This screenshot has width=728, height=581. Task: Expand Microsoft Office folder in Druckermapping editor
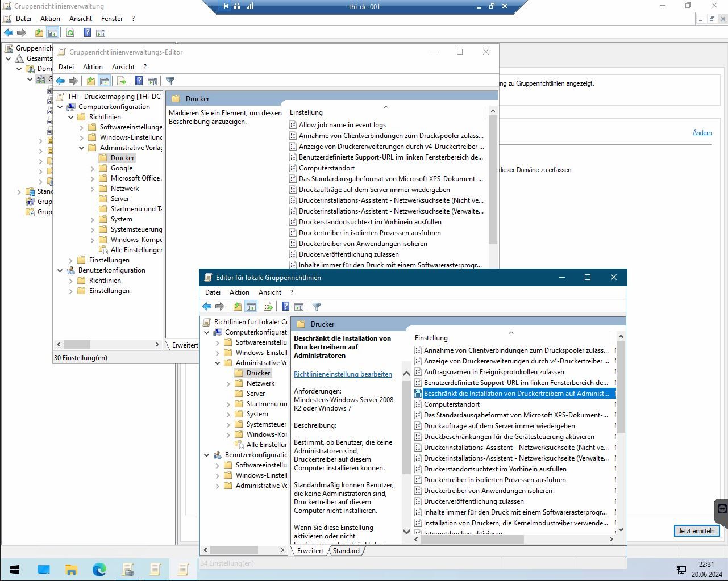click(93, 178)
